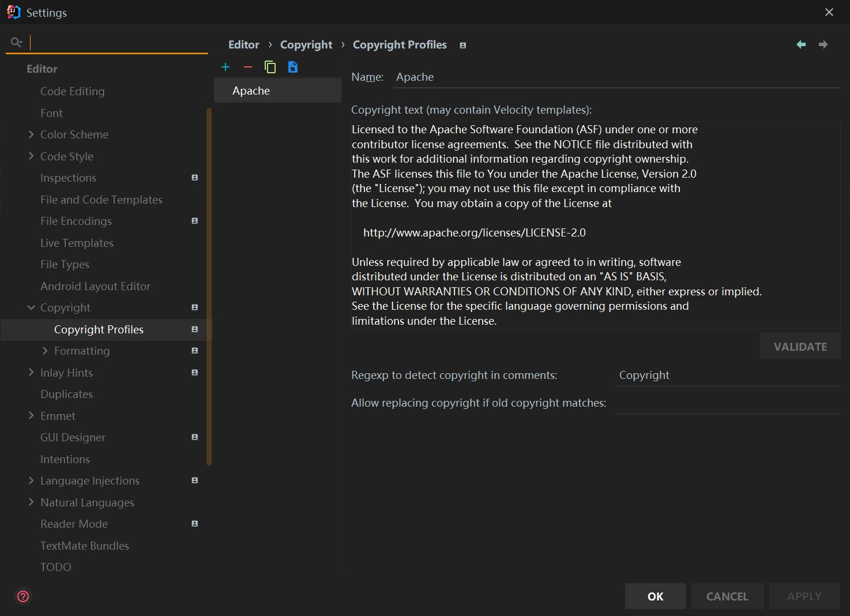Click the CANCEL button
This screenshot has height=616, width=850.
coord(727,596)
